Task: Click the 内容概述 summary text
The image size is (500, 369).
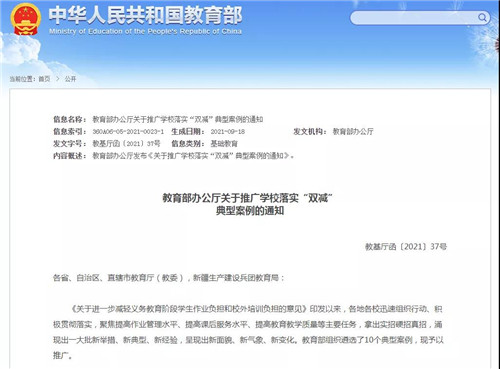Action: tap(194, 156)
